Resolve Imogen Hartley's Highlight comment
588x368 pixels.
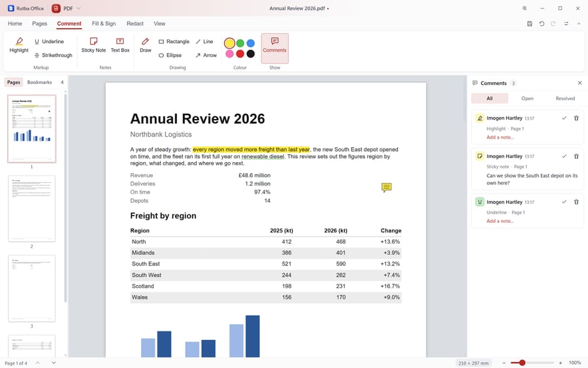point(564,118)
